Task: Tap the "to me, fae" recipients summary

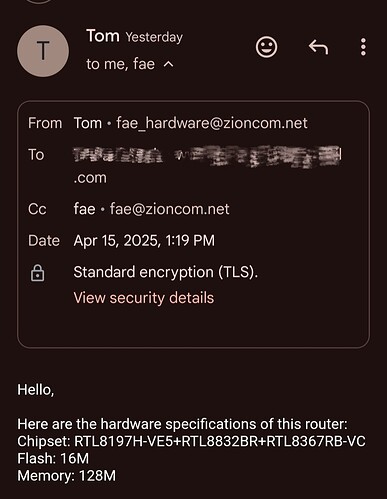Action: click(120, 64)
